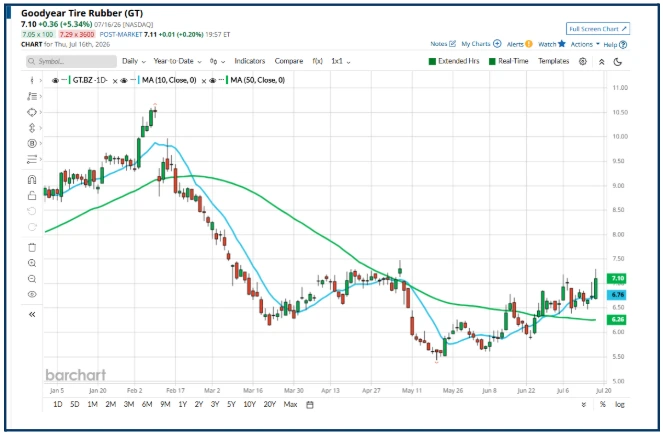This screenshot has height=434, width=663.
Task: Delete drawings with trash icon
Action: [x=32, y=247]
